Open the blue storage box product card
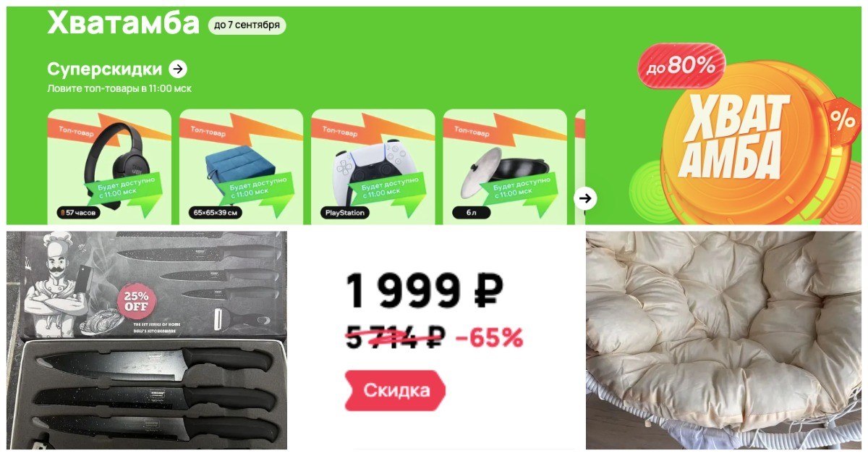Screen dimensions: 868x456 point(241,166)
